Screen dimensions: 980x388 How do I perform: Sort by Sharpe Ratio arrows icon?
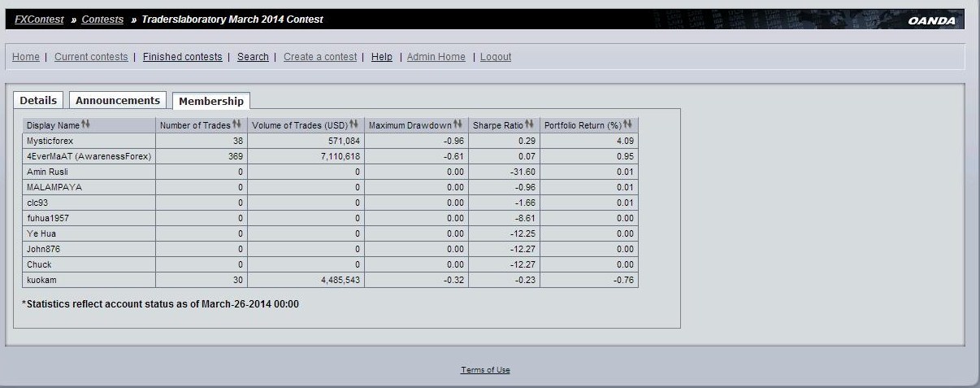pos(530,124)
